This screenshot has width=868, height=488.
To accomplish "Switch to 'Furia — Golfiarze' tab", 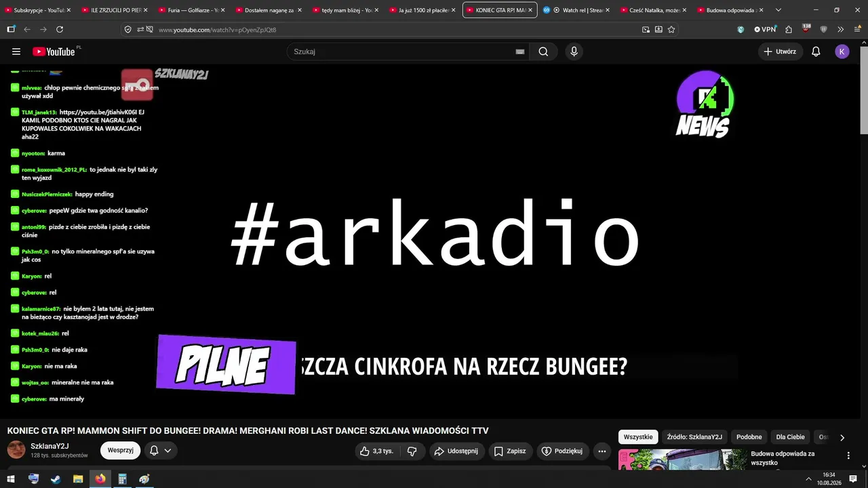I will tap(191, 10).
